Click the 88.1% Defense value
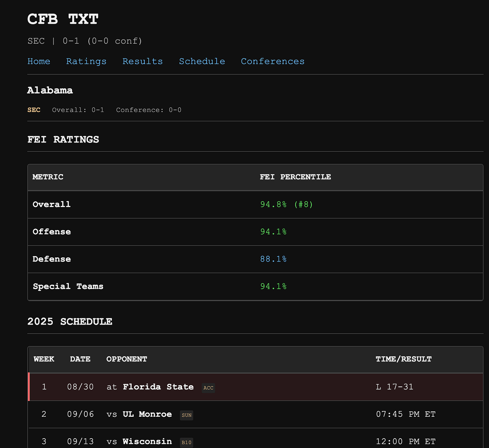489x448 pixels. point(273,259)
